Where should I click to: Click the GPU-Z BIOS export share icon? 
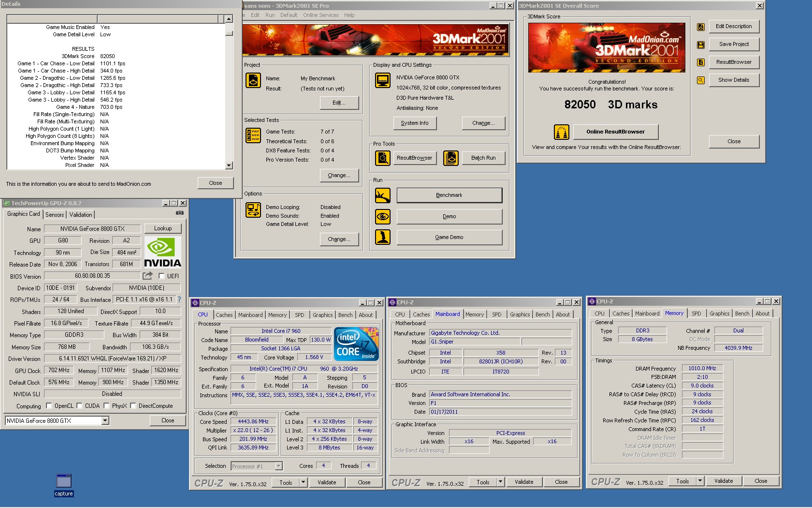pos(147,276)
